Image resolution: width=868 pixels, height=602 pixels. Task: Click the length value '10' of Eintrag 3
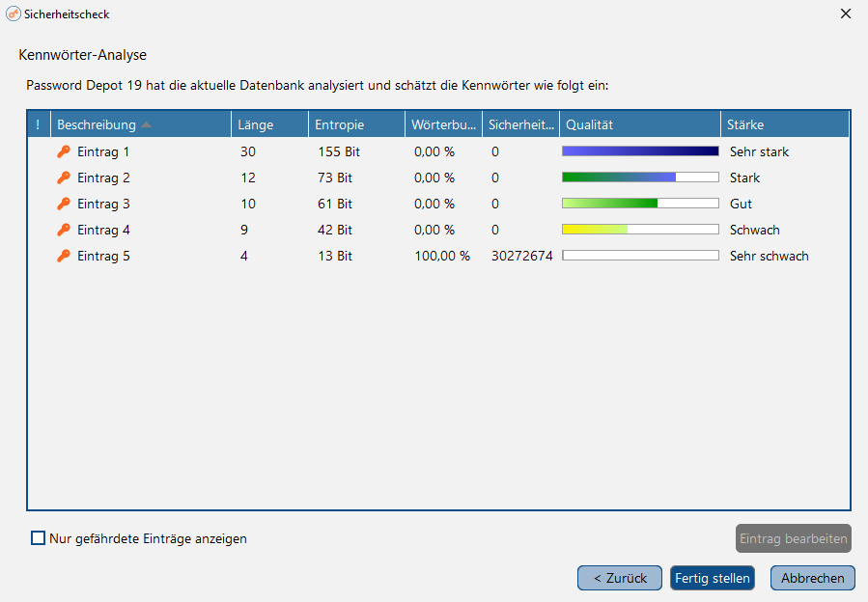(x=248, y=204)
